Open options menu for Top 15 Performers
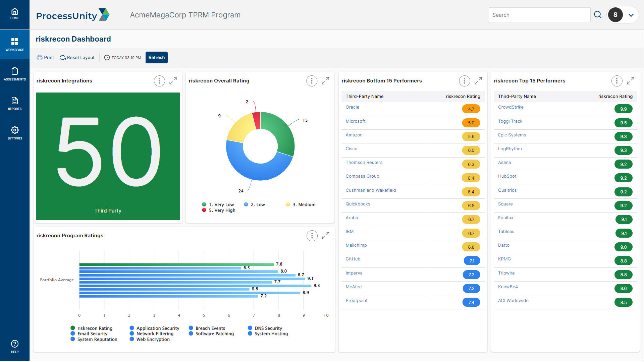The height and width of the screenshot is (362, 644). (616, 81)
